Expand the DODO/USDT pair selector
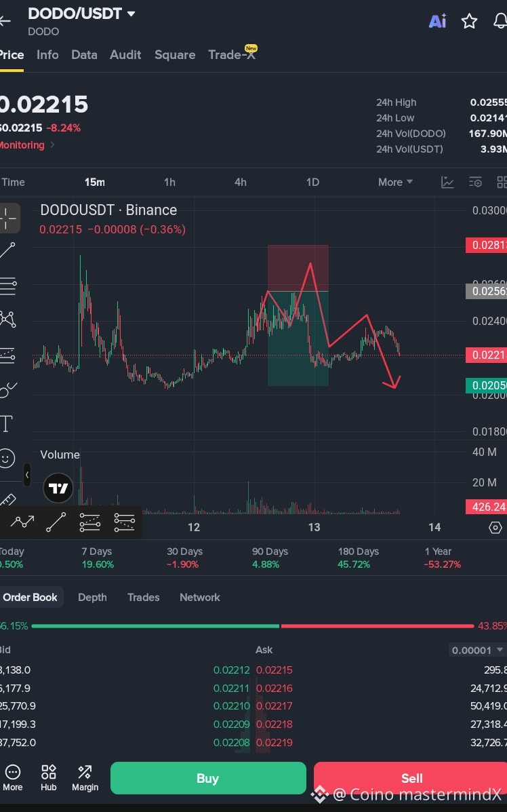Screen dimensions: 507x812 pos(131,14)
